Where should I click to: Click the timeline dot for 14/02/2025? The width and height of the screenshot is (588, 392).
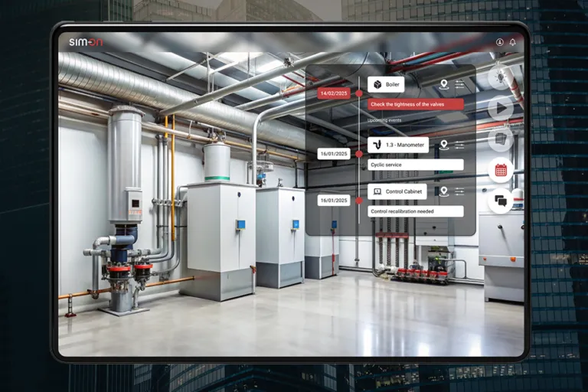pyautogui.click(x=359, y=93)
